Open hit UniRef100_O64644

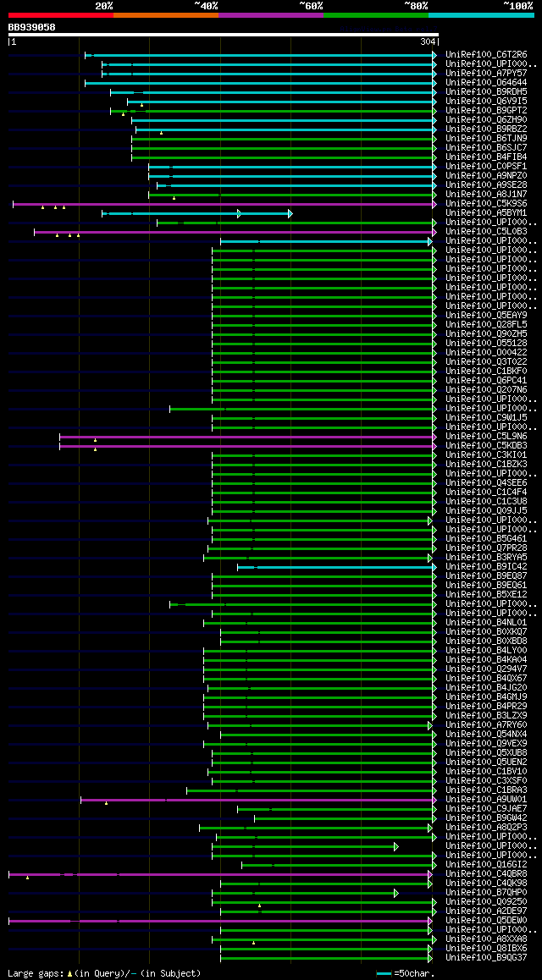pos(486,83)
